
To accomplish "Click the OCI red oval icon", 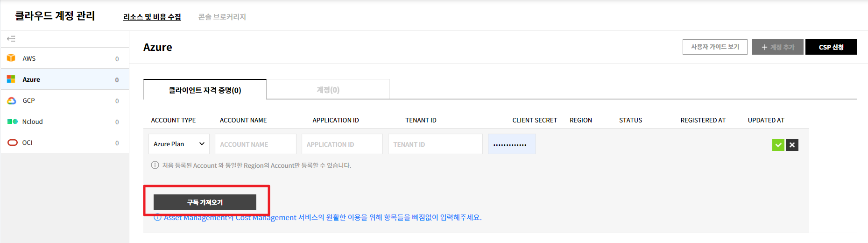I will pos(13,143).
